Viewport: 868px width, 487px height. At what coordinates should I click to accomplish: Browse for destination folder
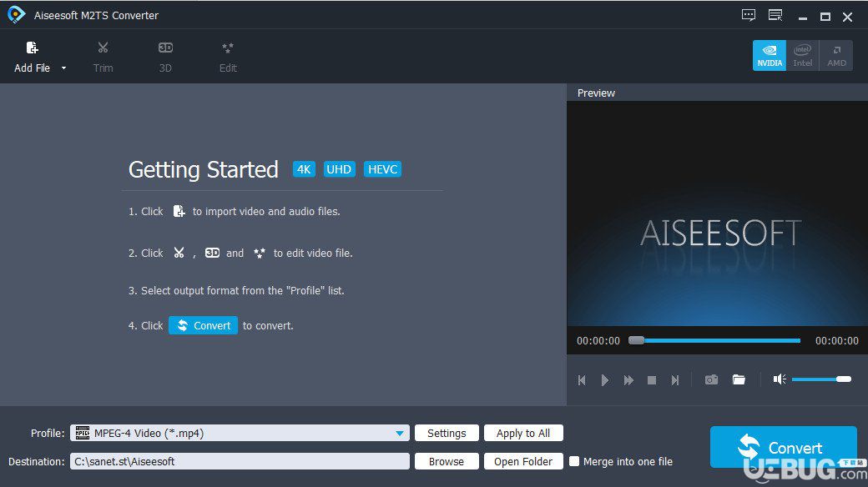click(x=447, y=461)
